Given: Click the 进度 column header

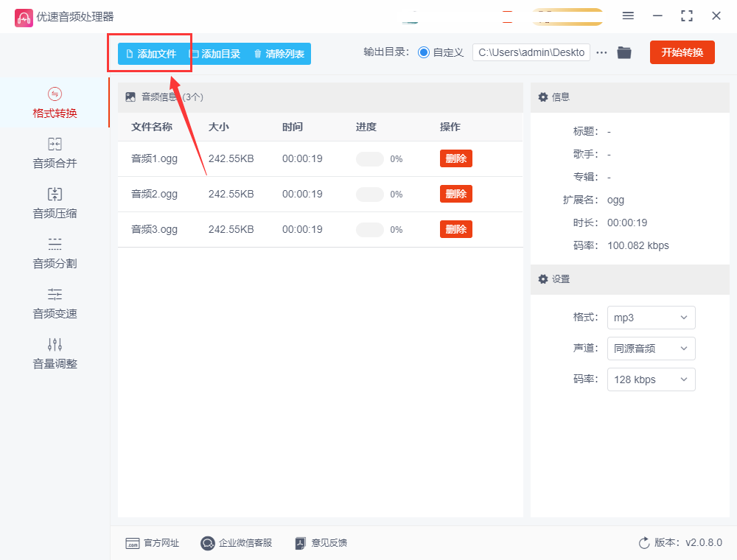Looking at the screenshot, I should pyautogui.click(x=366, y=127).
